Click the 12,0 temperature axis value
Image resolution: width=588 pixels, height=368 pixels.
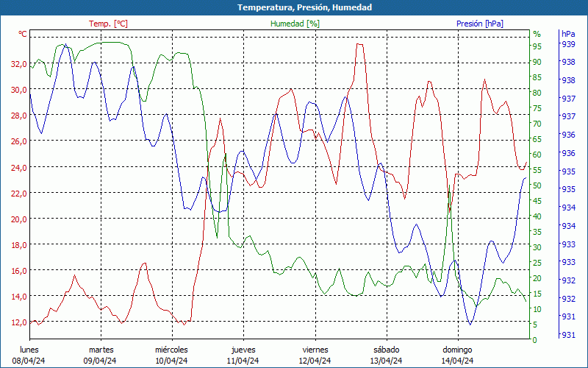pyautogui.click(x=19, y=322)
